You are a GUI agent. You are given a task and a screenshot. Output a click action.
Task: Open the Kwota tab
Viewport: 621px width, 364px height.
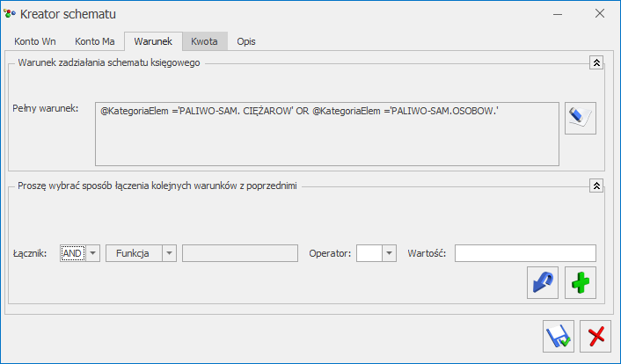point(204,41)
